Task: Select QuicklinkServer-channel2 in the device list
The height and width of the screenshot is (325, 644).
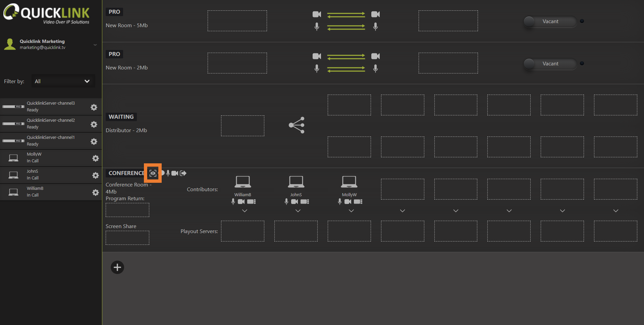Action: [50, 124]
